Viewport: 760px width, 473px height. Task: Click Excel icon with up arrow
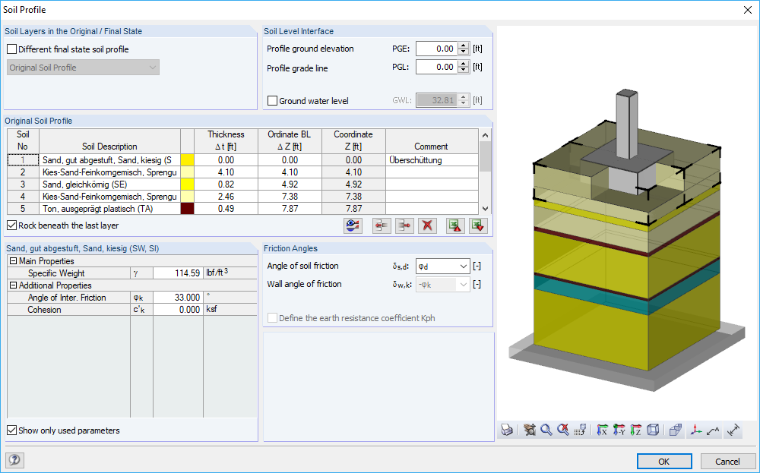(455, 226)
